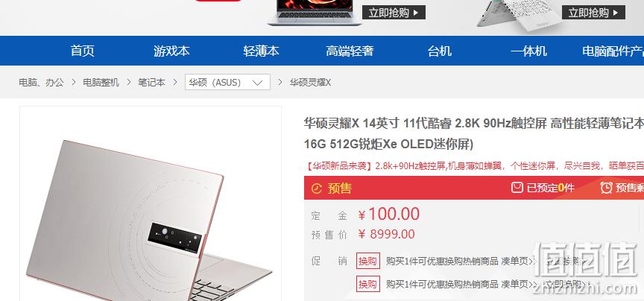This screenshot has width=644, height=301.
Task: Switch to the 台机 category
Action: coord(440,51)
